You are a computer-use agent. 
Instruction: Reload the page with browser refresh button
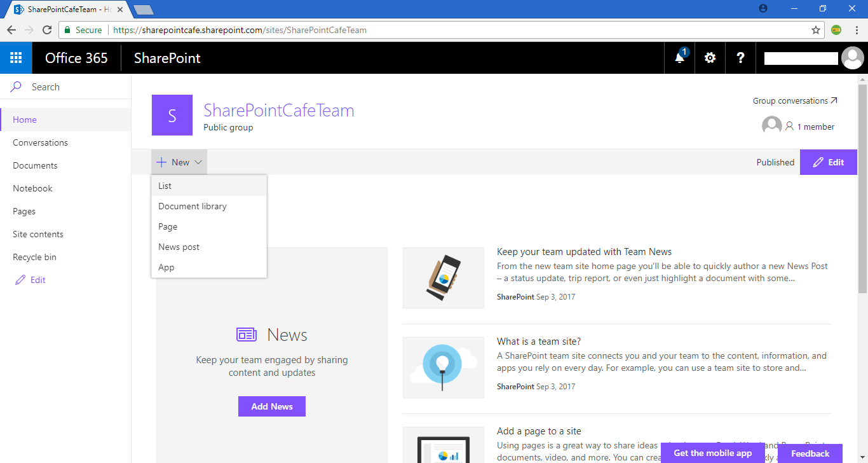pos(47,30)
